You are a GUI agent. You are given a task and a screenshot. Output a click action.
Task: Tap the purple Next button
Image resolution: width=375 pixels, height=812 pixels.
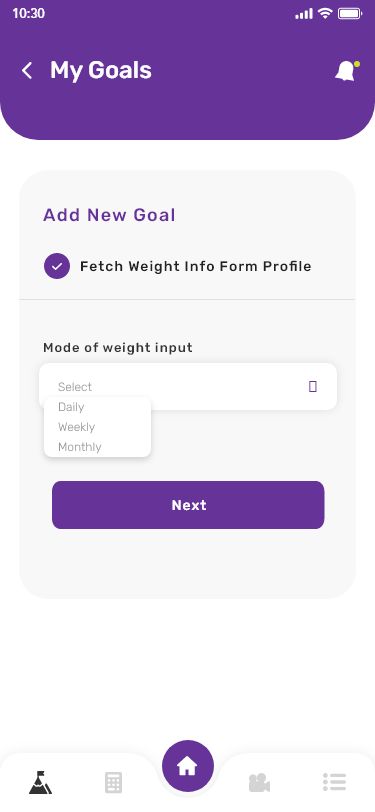[x=188, y=505]
